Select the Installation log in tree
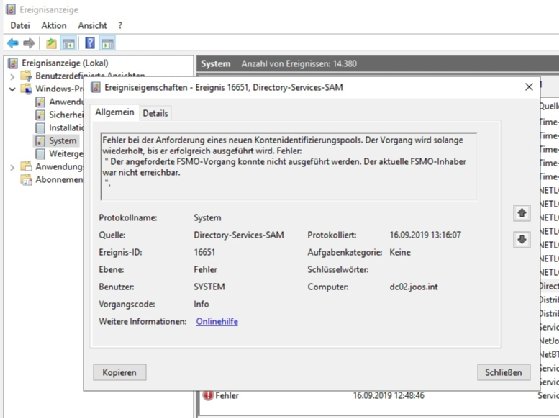Screen dimensions: 559x418 pos(66,127)
